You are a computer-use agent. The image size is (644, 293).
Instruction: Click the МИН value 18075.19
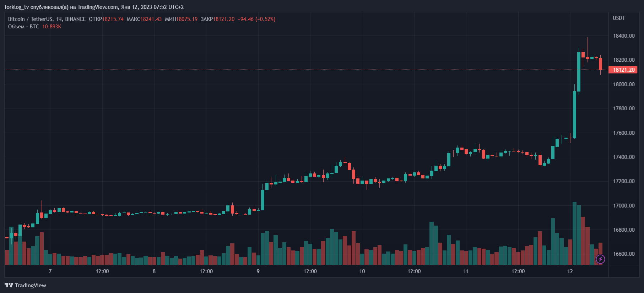coord(187,19)
